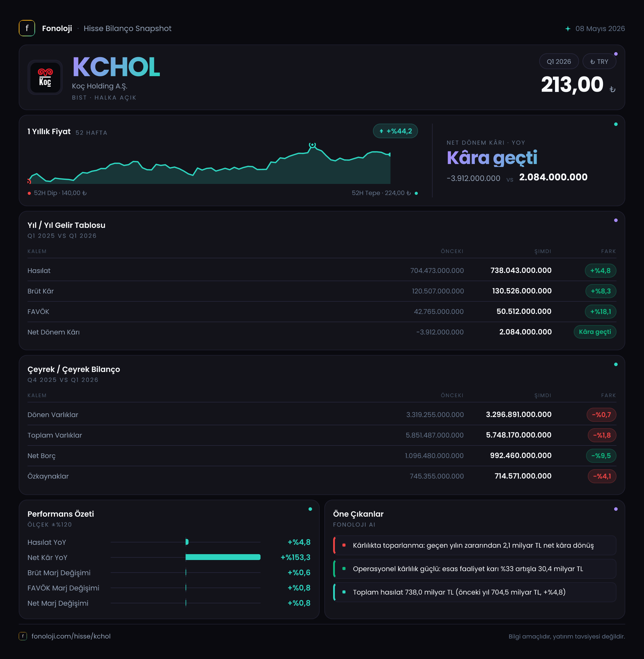Click the teal 52H Tepe legend dot
Screen dimensions: 644x659
coord(416,193)
